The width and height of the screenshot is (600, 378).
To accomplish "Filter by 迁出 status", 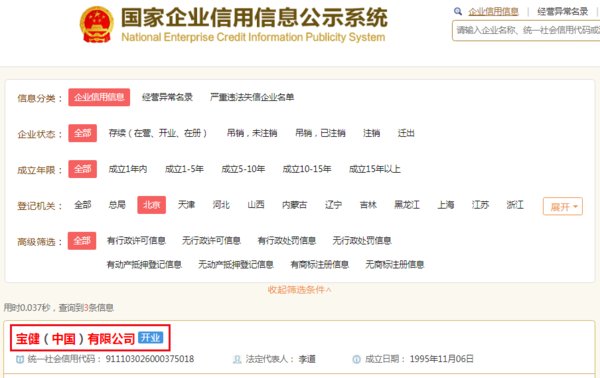I will click(406, 133).
